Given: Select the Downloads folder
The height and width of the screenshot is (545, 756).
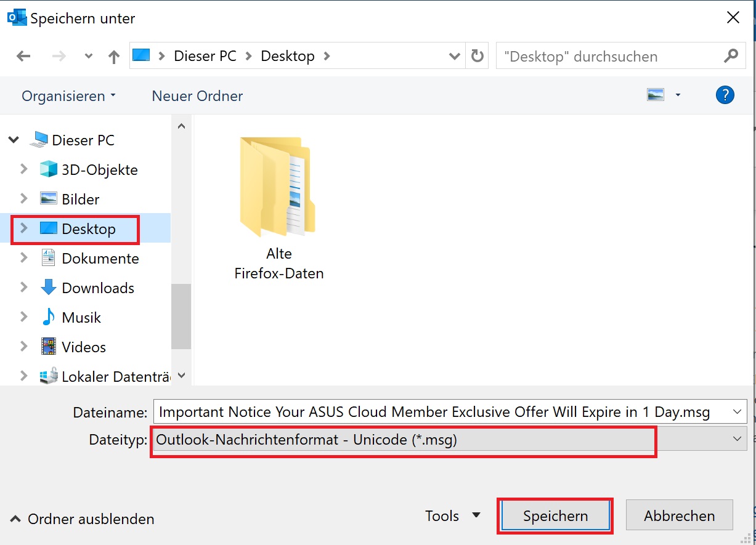Looking at the screenshot, I should click(98, 288).
